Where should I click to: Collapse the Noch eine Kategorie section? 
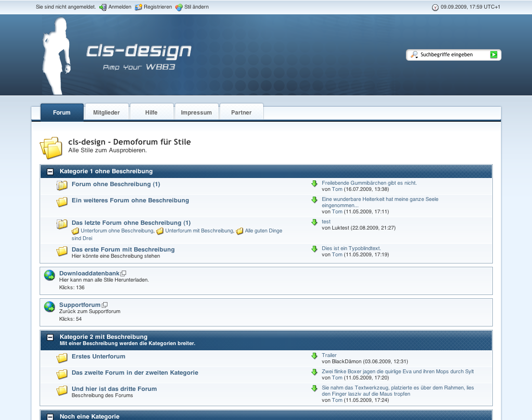[50, 417]
